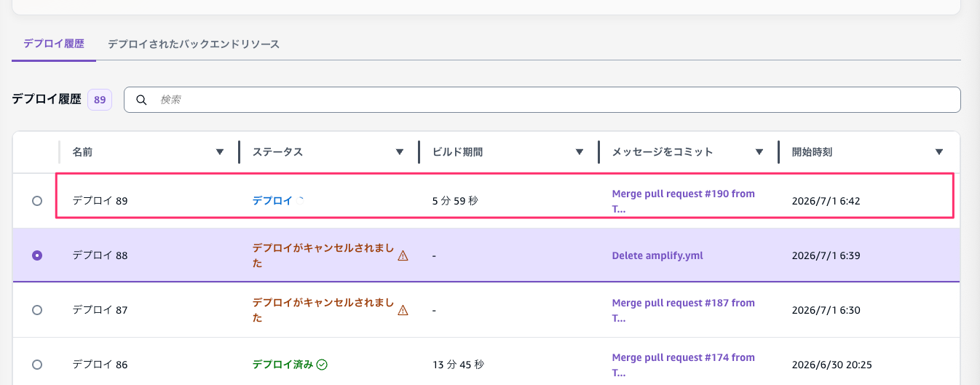Click build duration 5 分 59 秒
The height and width of the screenshot is (385, 980).
coord(455,201)
